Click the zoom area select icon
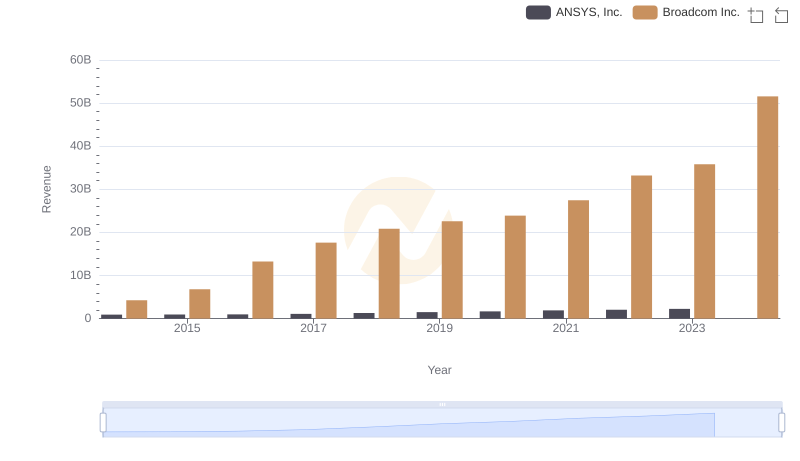 pyautogui.click(x=756, y=14)
